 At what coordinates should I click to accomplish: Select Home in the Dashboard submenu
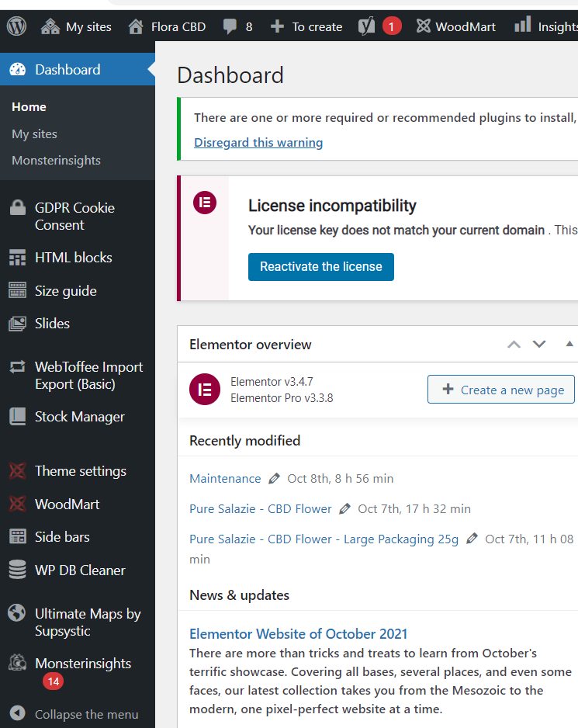(29, 107)
